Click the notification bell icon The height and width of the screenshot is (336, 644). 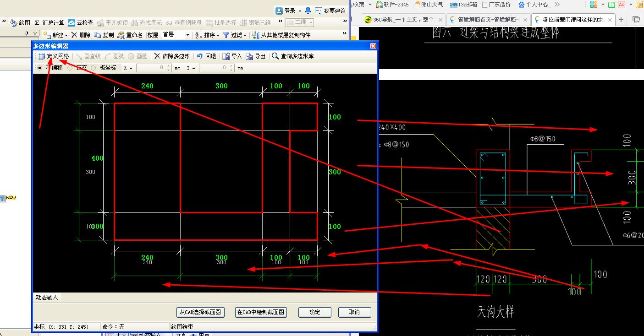308,10
